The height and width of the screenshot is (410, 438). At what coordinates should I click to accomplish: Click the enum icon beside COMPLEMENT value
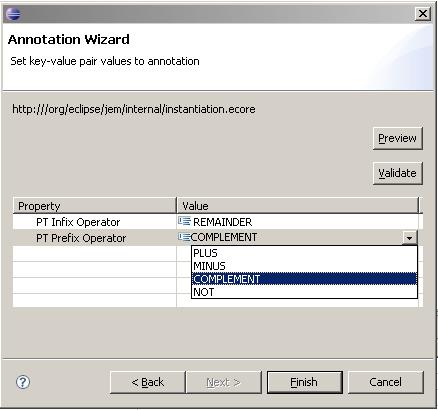184,237
